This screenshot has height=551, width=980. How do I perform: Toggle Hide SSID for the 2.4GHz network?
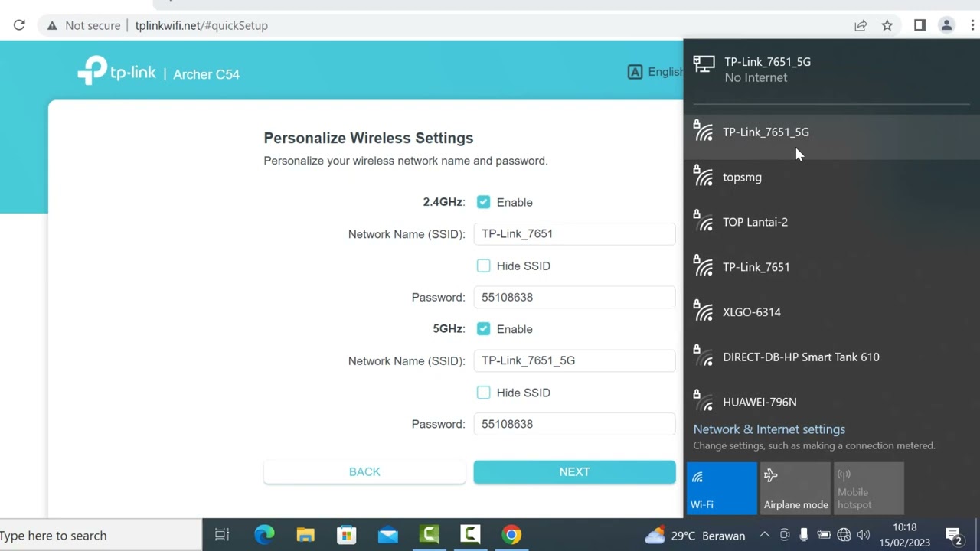point(483,266)
